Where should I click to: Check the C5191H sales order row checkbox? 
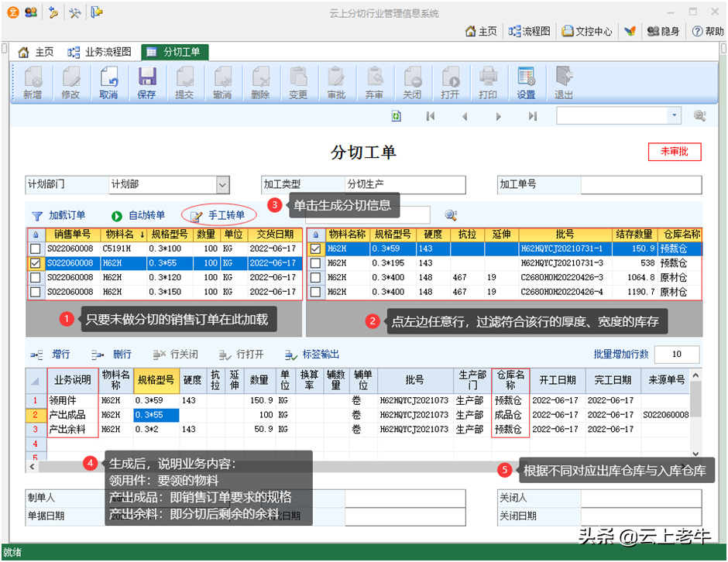[35, 249]
